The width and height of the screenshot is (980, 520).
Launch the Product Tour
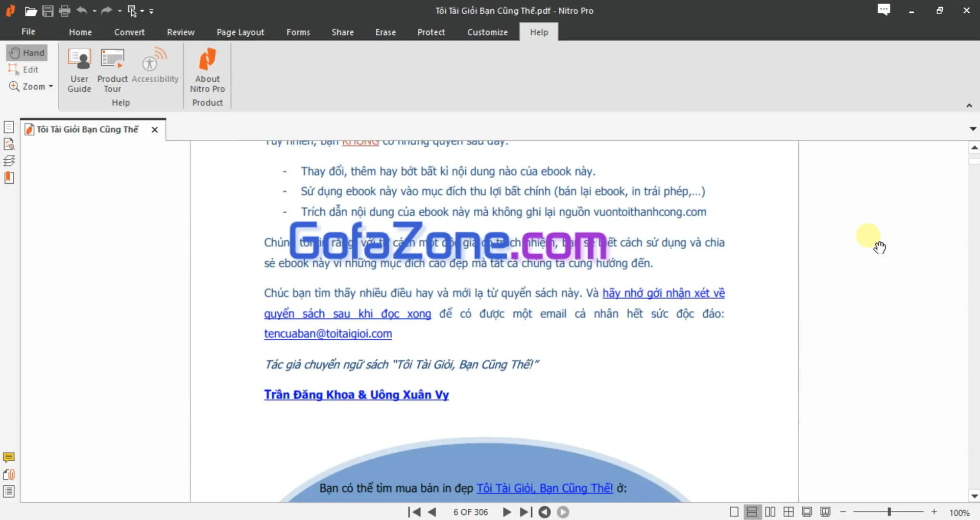[112, 70]
